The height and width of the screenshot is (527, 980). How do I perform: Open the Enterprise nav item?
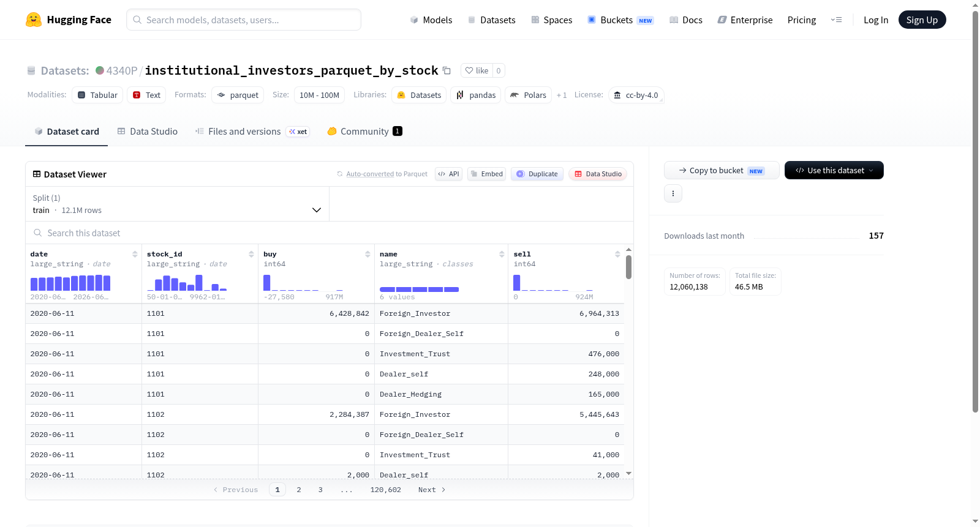745,20
